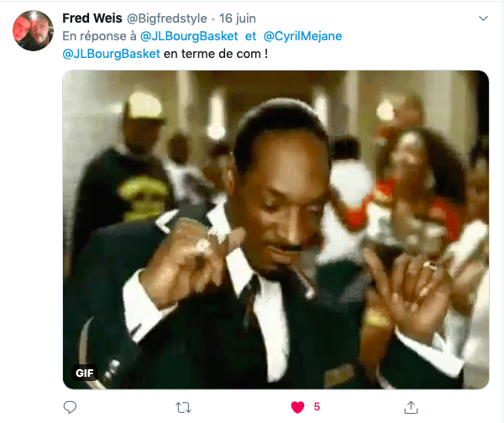Open the @CyrilMejane mention

coord(302,36)
